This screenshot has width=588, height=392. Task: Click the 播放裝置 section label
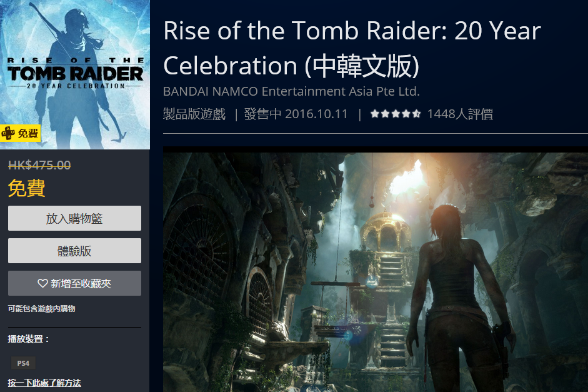pyautogui.click(x=29, y=339)
